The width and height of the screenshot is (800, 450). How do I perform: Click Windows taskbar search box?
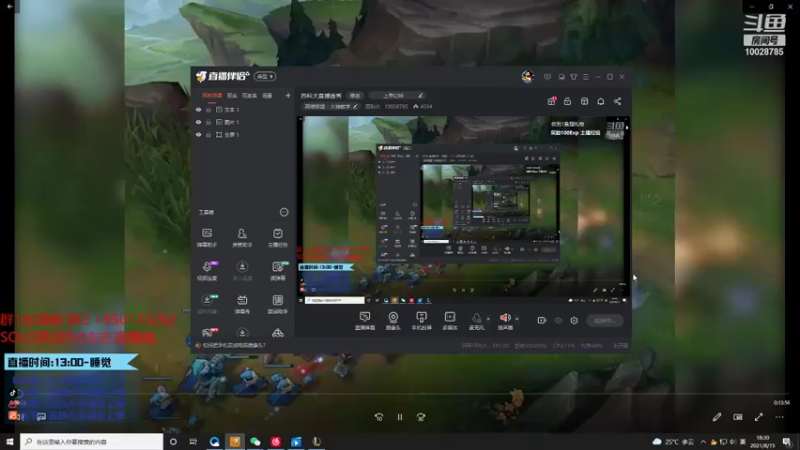[x=91, y=441]
